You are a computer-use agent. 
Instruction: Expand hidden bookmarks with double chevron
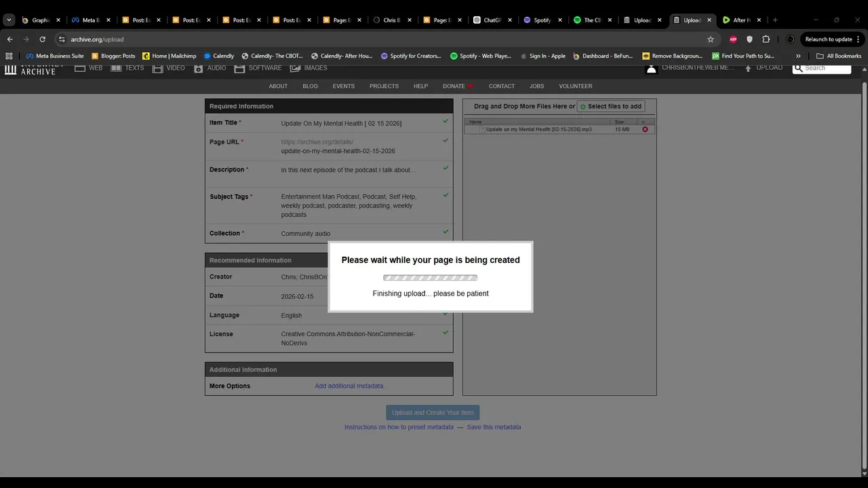click(x=798, y=56)
